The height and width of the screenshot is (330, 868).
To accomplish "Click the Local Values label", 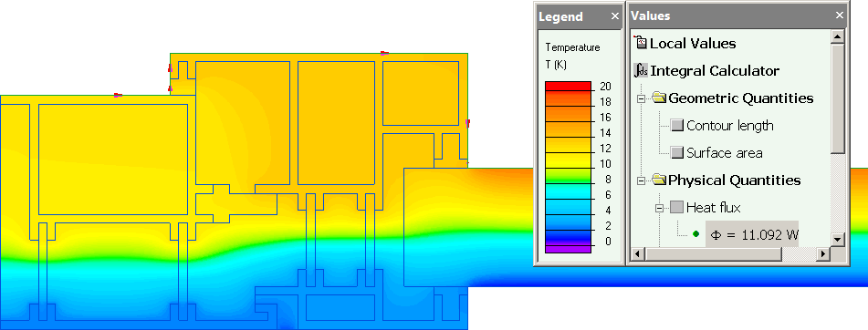I will (x=693, y=43).
